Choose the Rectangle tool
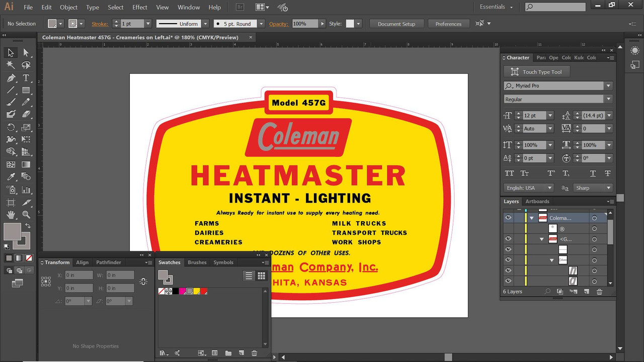 26,90
